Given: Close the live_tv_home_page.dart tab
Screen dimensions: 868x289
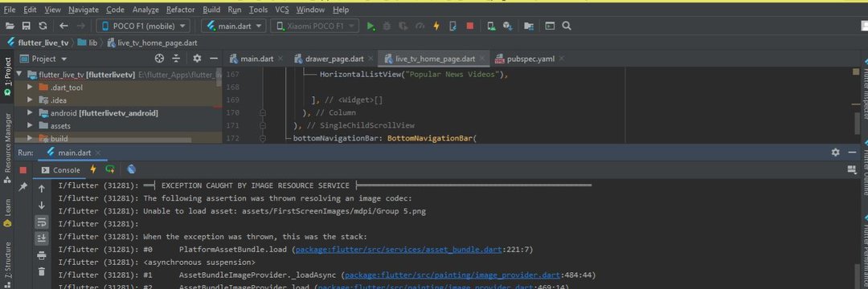Looking at the screenshot, I should tap(481, 59).
